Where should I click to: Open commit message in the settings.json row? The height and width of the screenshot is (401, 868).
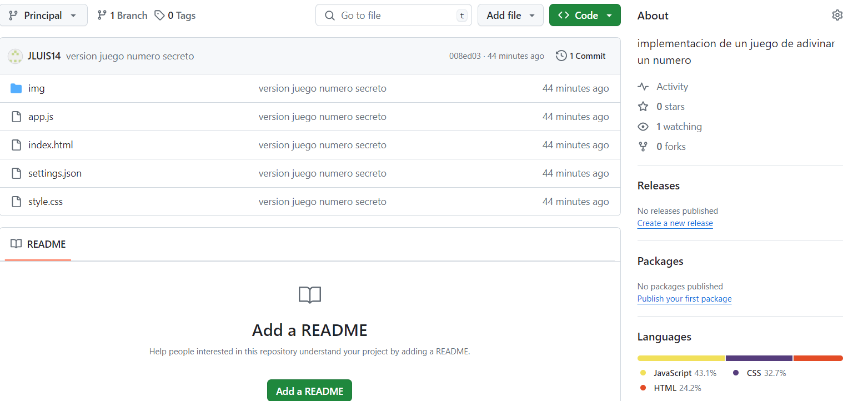tap(323, 173)
